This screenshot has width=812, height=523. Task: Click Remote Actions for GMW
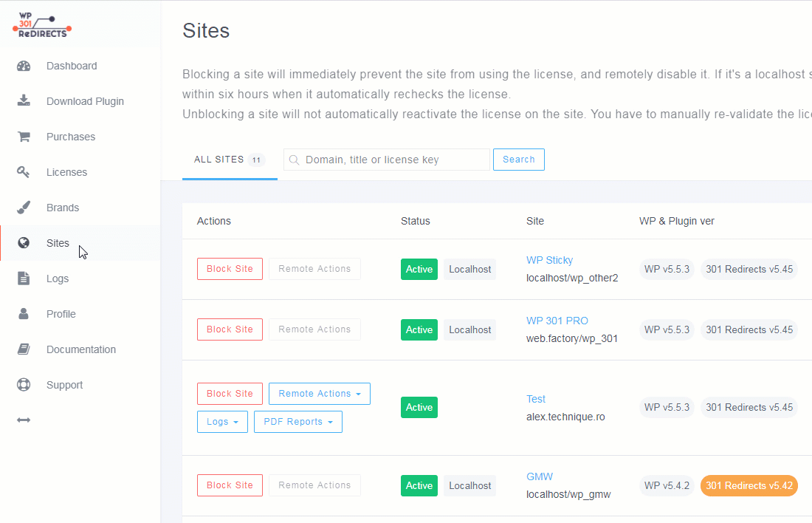315,485
